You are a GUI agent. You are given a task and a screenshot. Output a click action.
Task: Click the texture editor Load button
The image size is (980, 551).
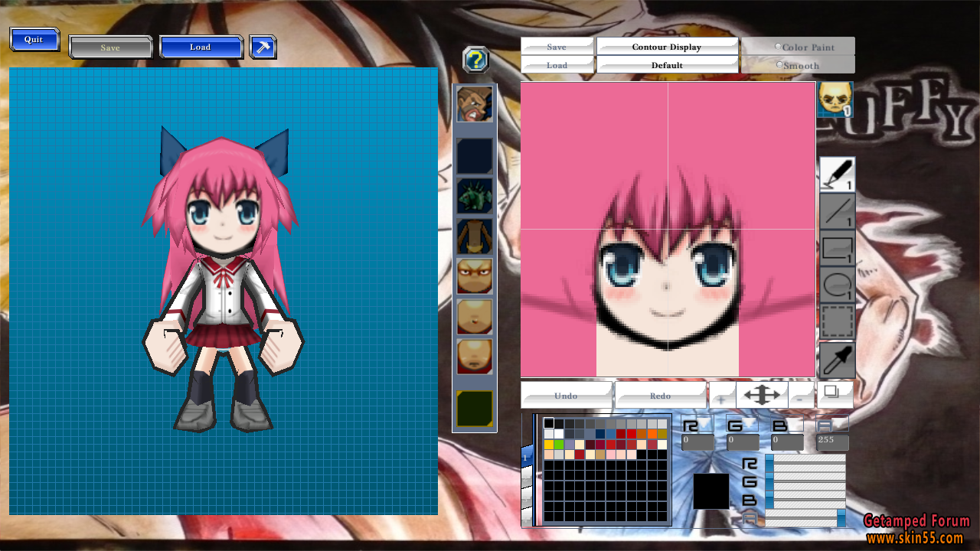[557, 65]
